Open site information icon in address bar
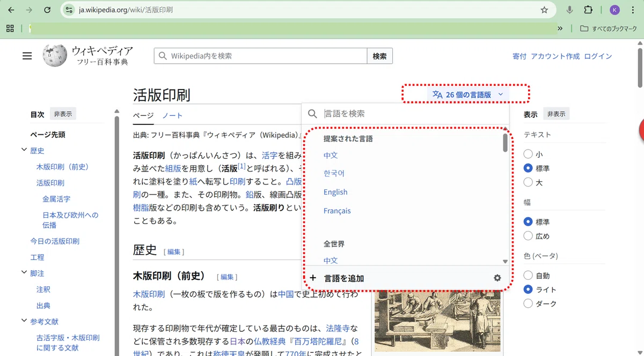 69,10
